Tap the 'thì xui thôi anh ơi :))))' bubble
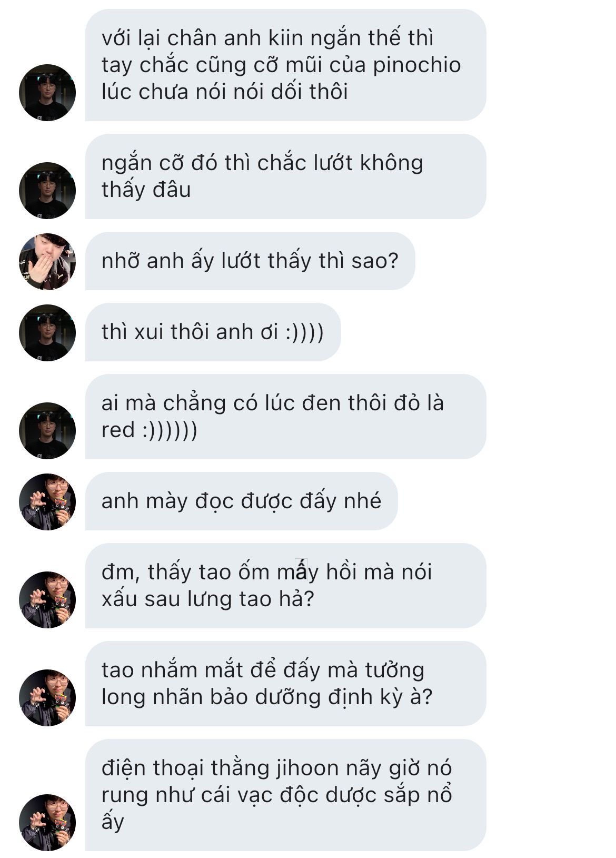This screenshot has width=616, height=858. (213, 332)
